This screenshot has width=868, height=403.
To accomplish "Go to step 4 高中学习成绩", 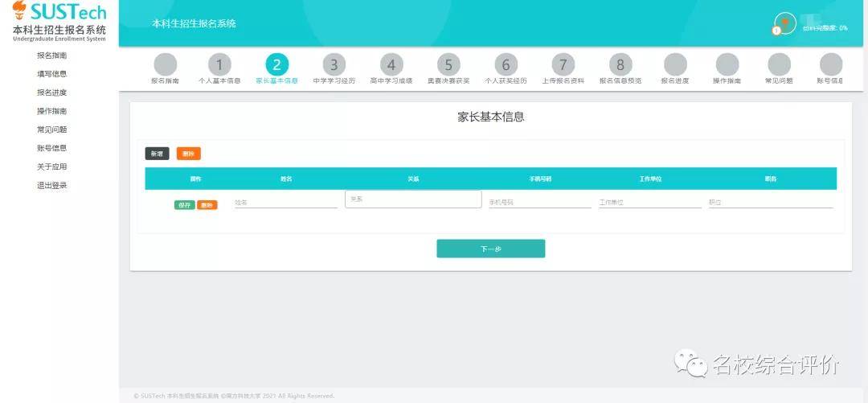I will [x=391, y=65].
